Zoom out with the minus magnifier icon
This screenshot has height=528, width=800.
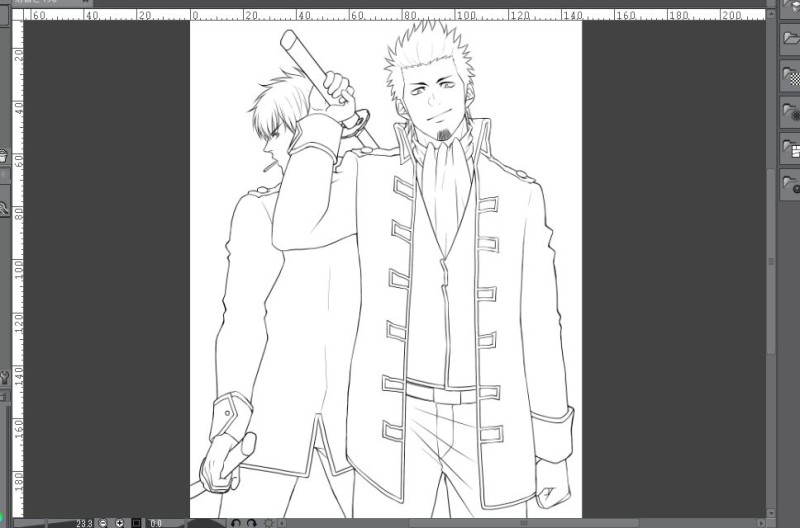(x=104, y=523)
